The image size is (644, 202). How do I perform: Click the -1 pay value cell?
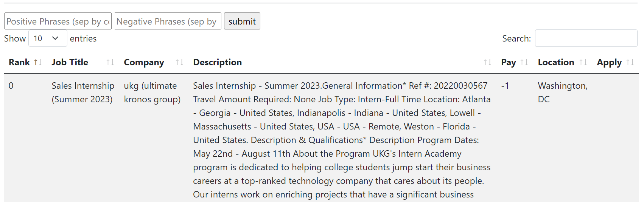pyautogui.click(x=505, y=86)
